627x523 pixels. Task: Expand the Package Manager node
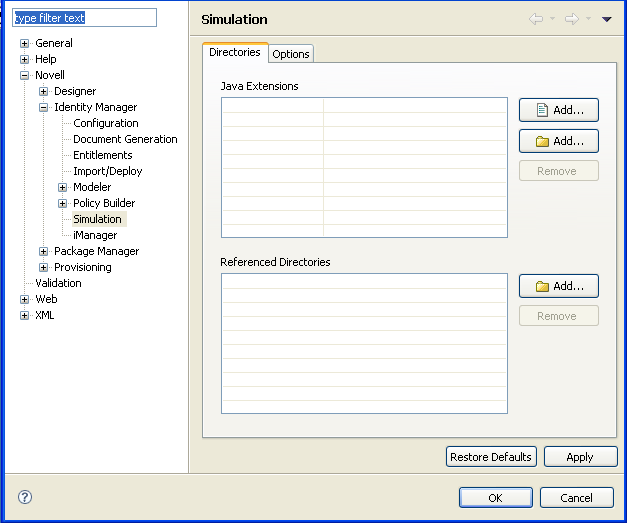click(x=44, y=251)
